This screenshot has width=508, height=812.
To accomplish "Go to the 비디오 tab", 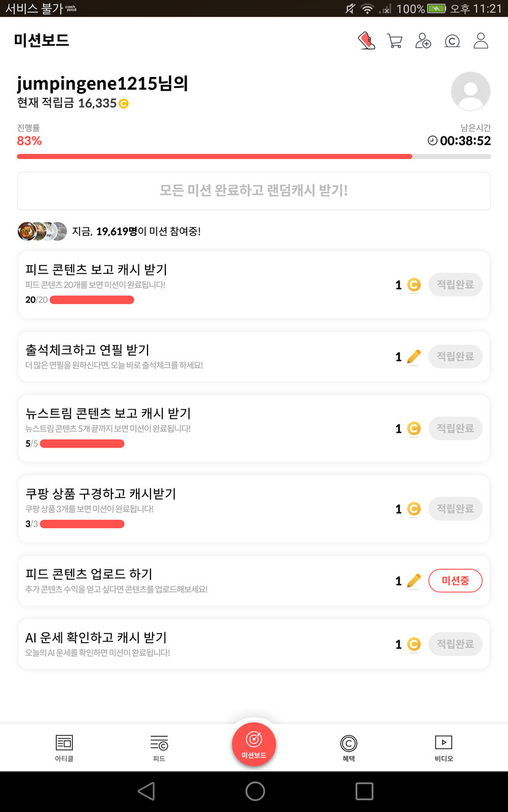I will coord(444,748).
